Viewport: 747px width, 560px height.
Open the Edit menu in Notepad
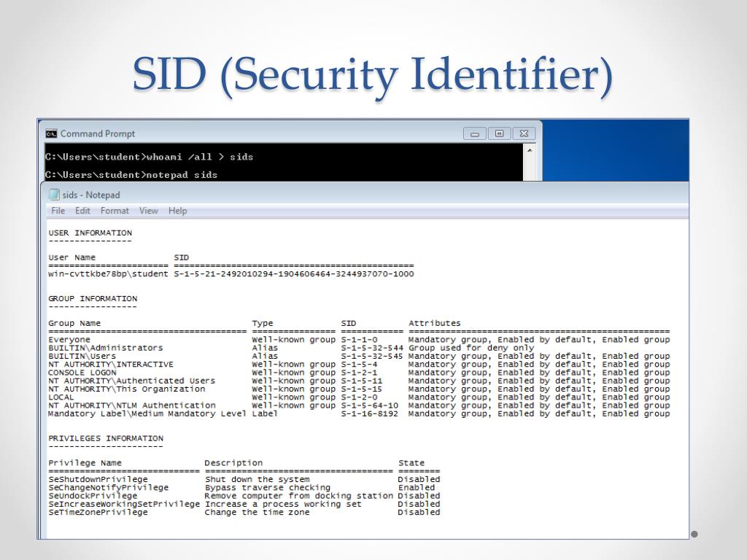(82, 211)
